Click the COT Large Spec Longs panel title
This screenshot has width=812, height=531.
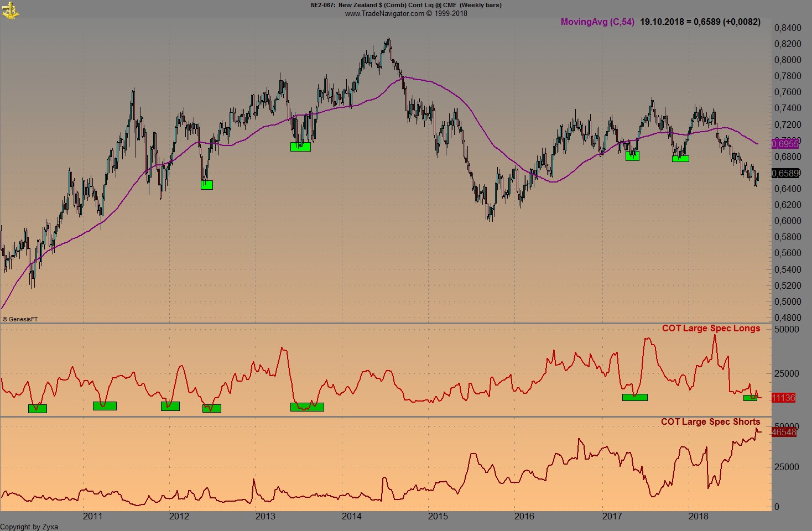712,328
